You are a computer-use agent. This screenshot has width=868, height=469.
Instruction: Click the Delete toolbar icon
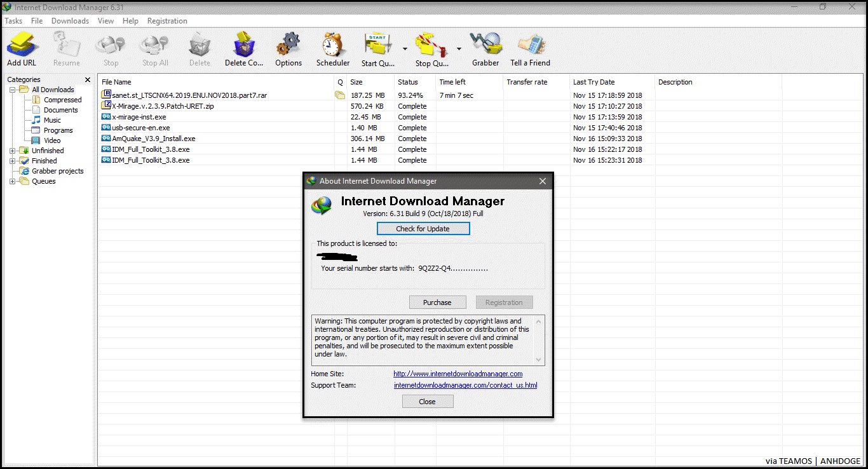coord(200,44)
